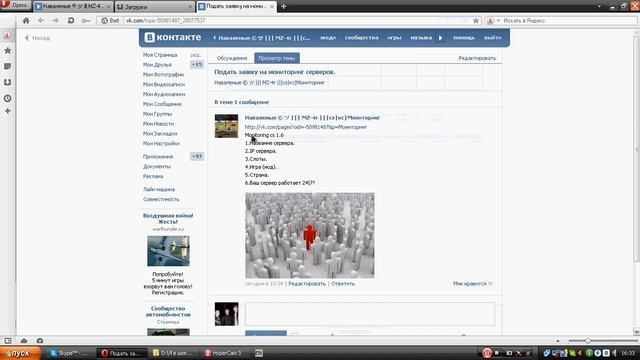Viewport: 640px width, 360px height.
Task: Open Документы in the left menu
Action: coord(157,167)
